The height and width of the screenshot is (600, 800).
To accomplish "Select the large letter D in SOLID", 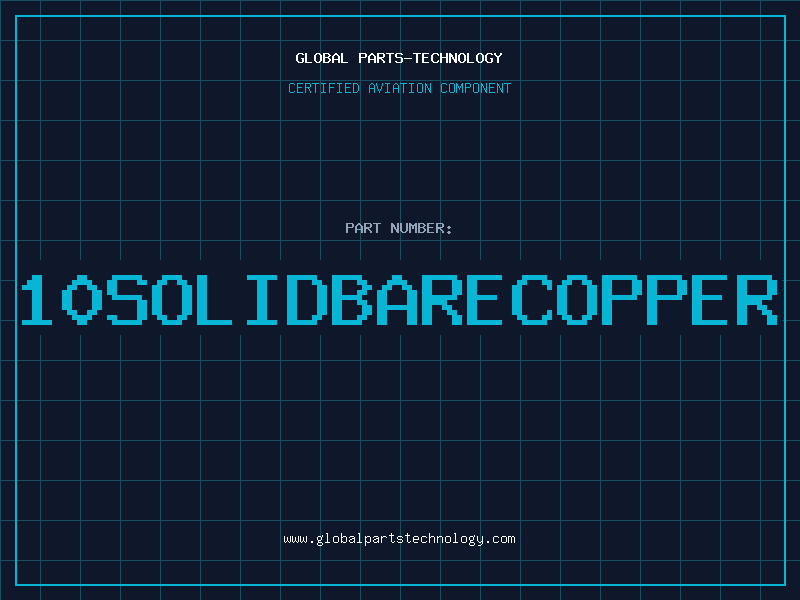I will tap(307, 299).
